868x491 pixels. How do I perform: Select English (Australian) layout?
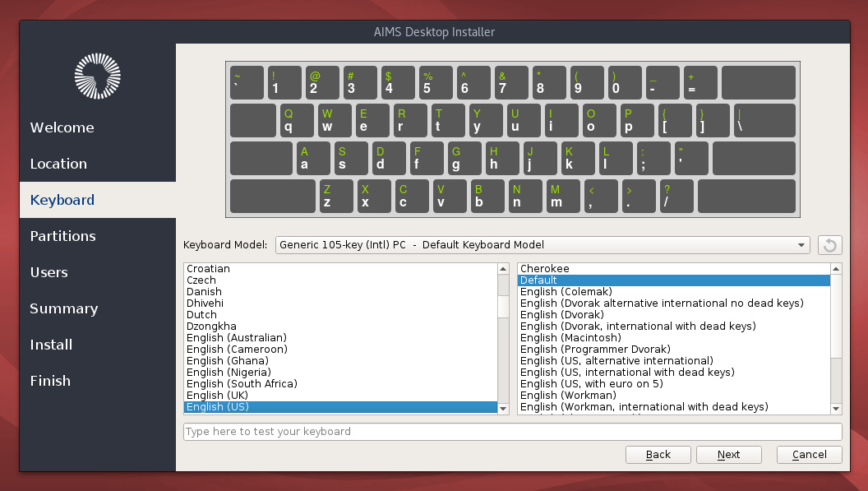[341, 337]
